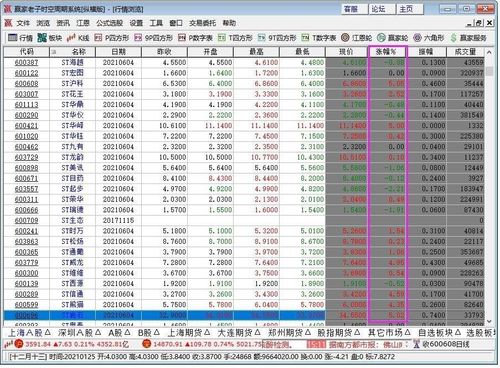Expand the 上海A股 market tab triangle
The image size is (500, 368).
pos(47,332)
